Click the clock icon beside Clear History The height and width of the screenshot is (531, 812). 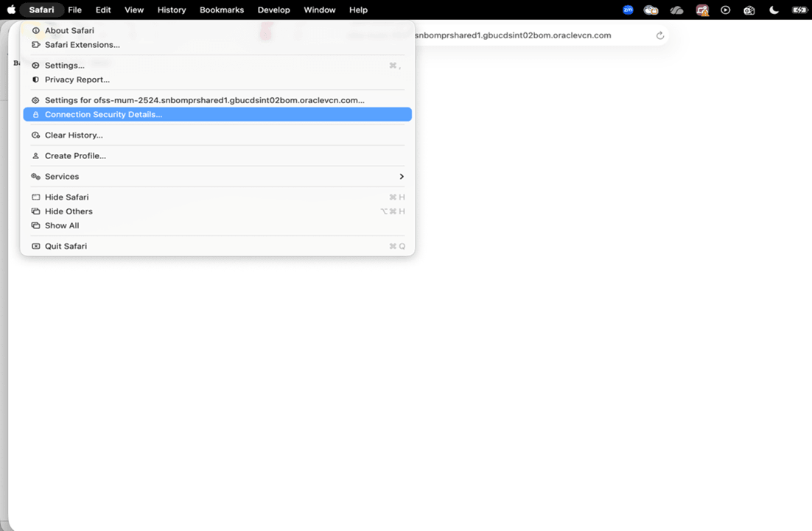click(35, 135)
